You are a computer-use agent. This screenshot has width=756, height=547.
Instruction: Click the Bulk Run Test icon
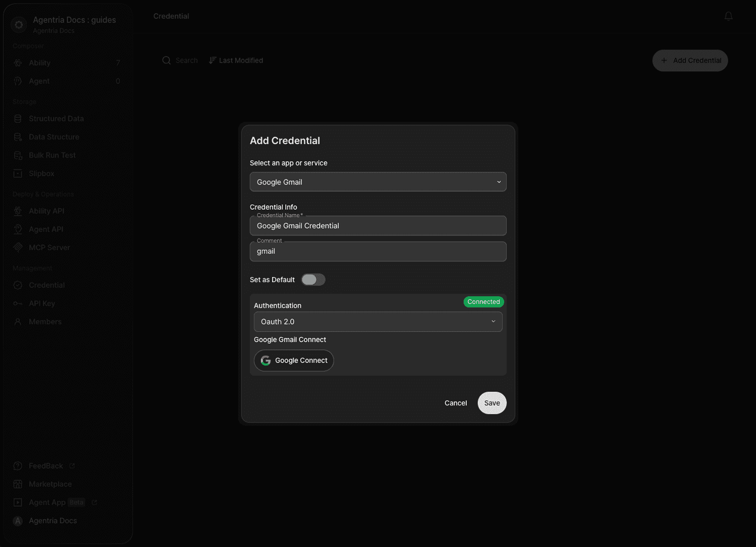(18, 155)
